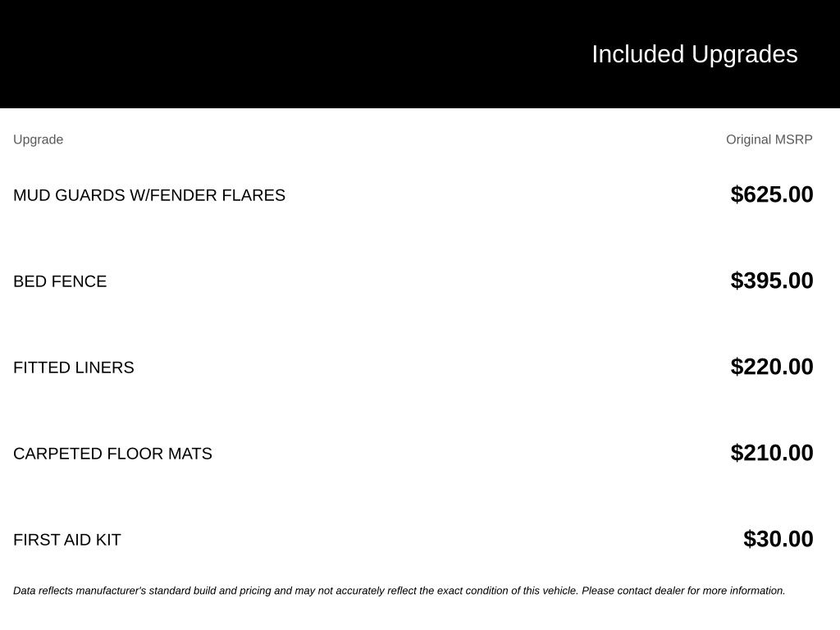Click the $625.00 price
This screenshot has height=630, width=840.
[771, 194]
